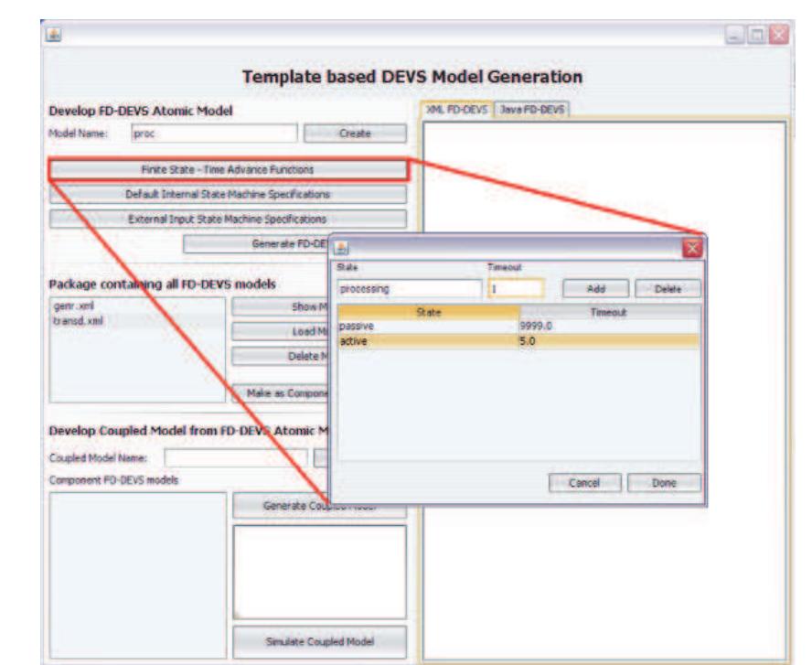Click the Delete Model button
Viewport: 812px width, 665px height.
pos(282,357)
